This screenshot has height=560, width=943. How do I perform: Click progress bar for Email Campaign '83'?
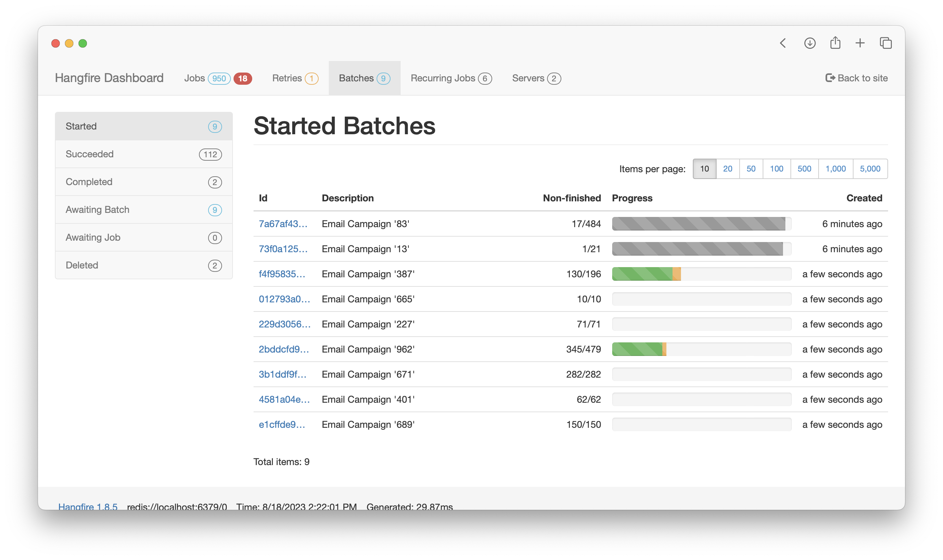click(702, 224)
